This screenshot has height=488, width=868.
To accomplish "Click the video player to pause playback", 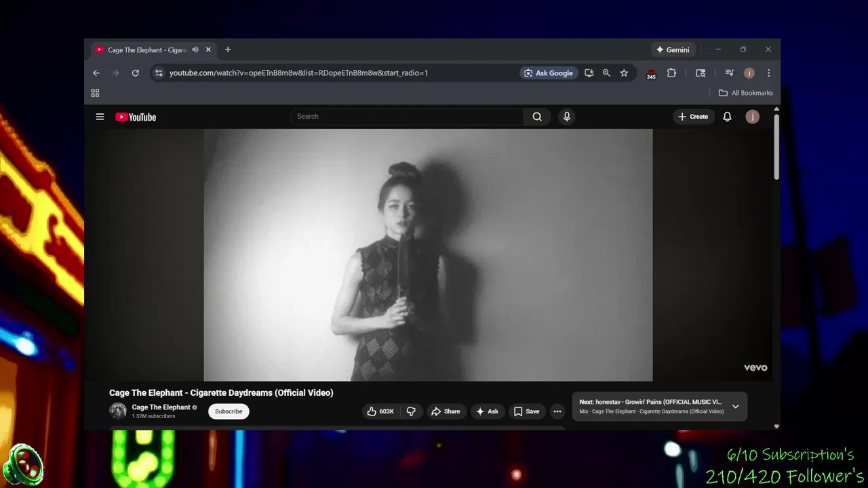I will (428, 255).
